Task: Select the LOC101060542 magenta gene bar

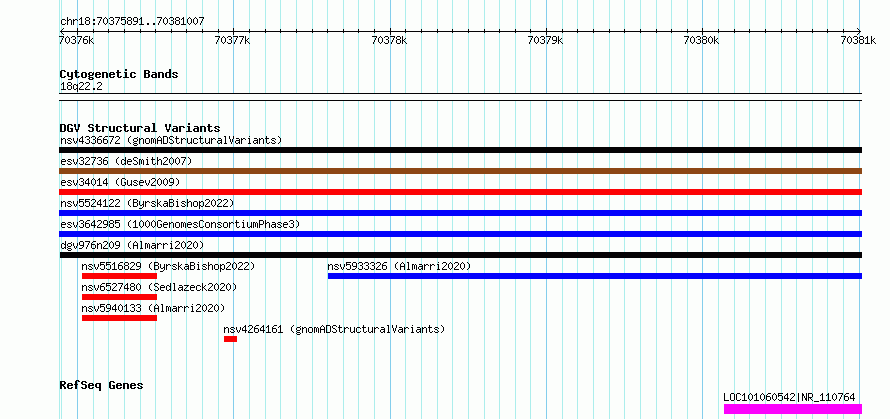Action: (792, 409)
